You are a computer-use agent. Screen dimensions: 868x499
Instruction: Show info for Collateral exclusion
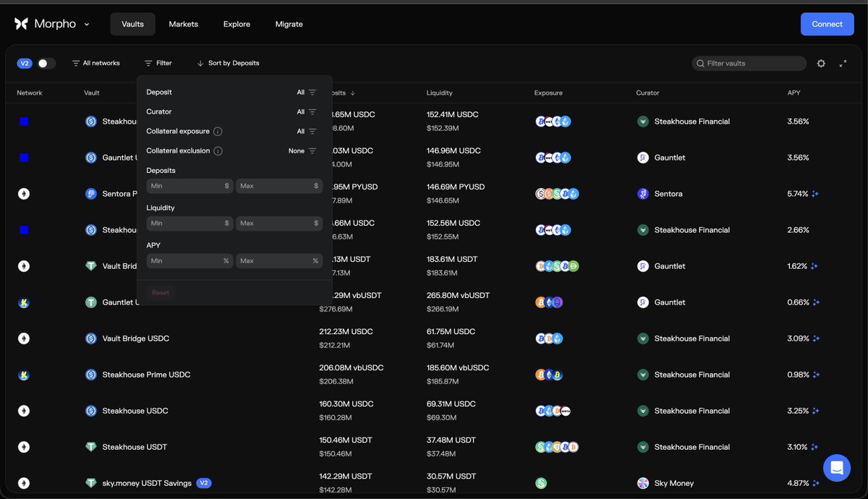pyautogui.click(x=218, y=151)
